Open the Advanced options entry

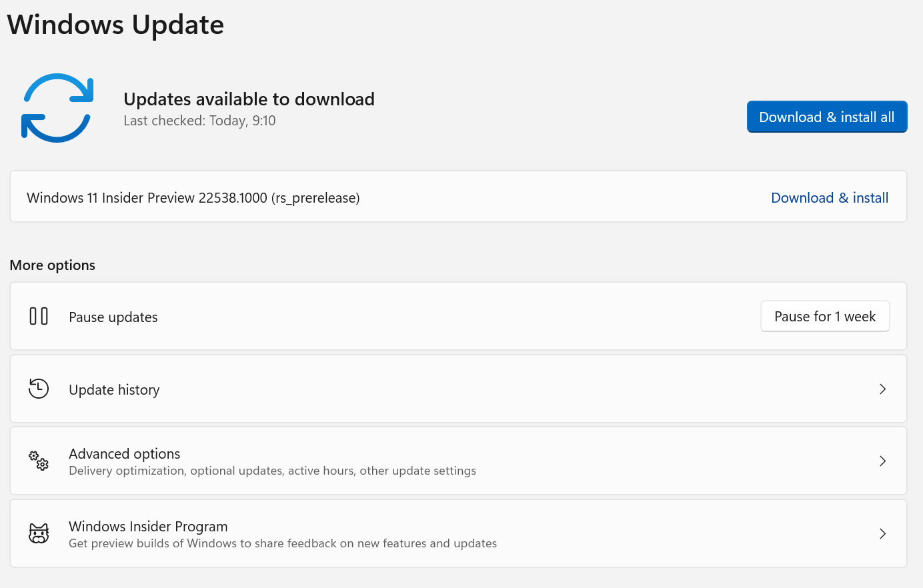(x=458, y=461)
